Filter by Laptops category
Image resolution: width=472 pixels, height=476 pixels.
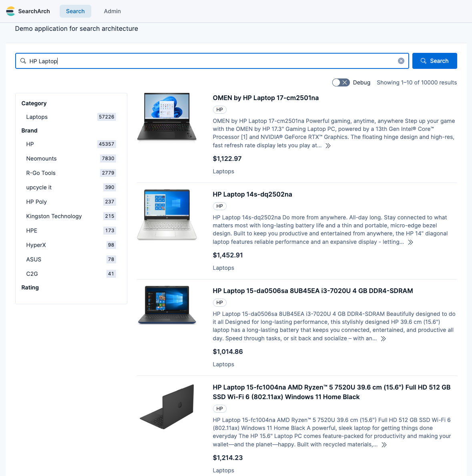[x=37, y=117]
